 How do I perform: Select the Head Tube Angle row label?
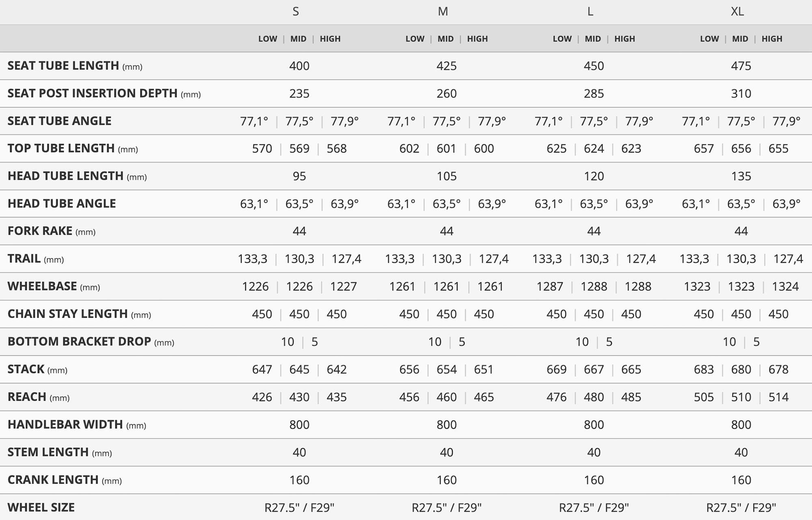point(62,204)
